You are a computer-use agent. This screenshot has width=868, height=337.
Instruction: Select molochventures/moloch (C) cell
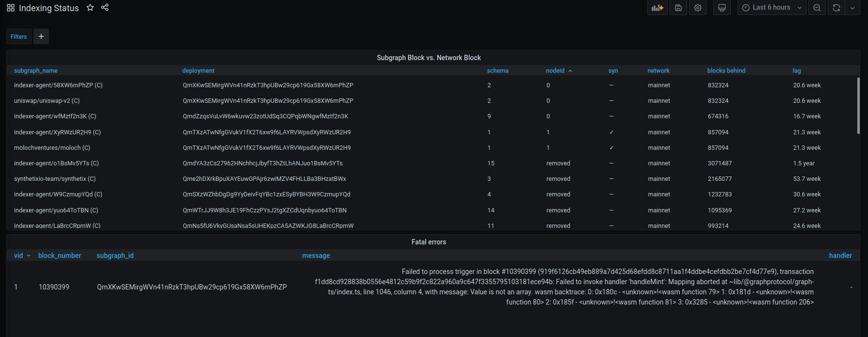(52, 148)
